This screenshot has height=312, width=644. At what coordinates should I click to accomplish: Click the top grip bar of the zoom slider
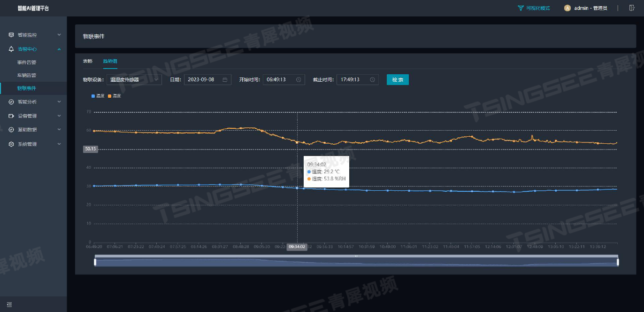356,256
